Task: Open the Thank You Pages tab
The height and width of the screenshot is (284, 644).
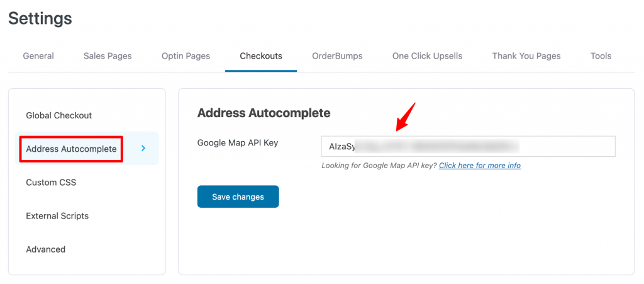Action: (526, 56)
